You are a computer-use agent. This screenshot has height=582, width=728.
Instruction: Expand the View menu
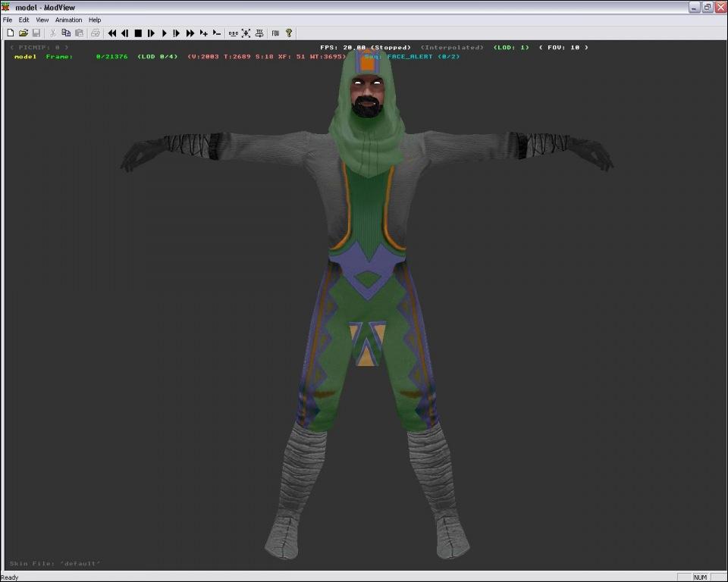(42, 20)
